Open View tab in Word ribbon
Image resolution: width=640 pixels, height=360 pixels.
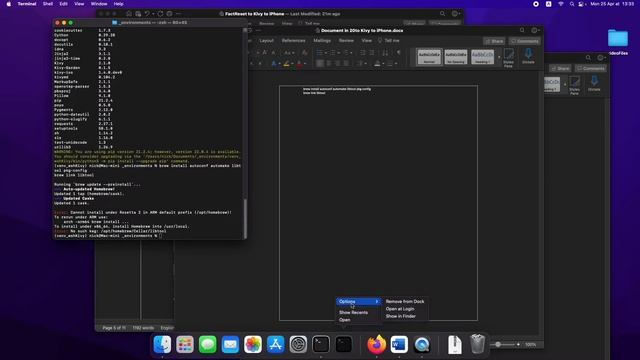pos(367,41)
